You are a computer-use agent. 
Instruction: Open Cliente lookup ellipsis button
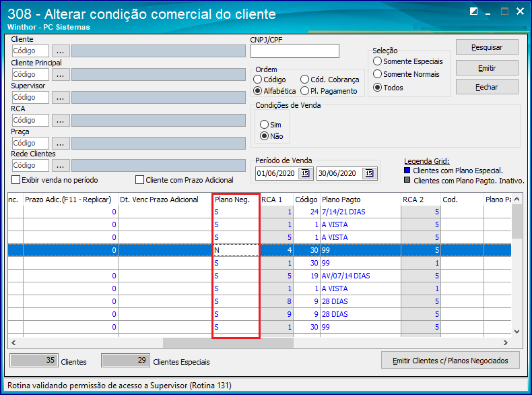[x=61, y=51]
